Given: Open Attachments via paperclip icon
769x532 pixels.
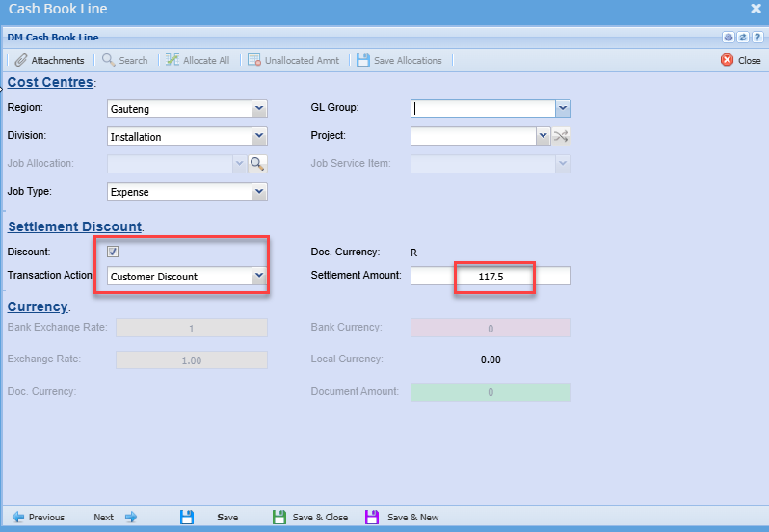Looking at the screenshot, I should [20, 60].
